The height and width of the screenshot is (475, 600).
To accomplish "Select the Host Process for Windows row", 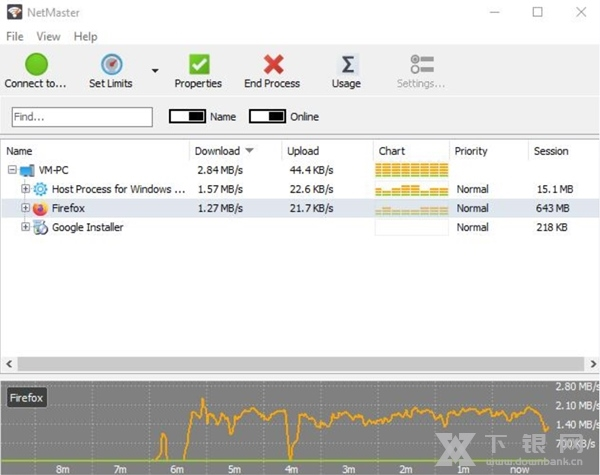I will (x=119, y=189).
